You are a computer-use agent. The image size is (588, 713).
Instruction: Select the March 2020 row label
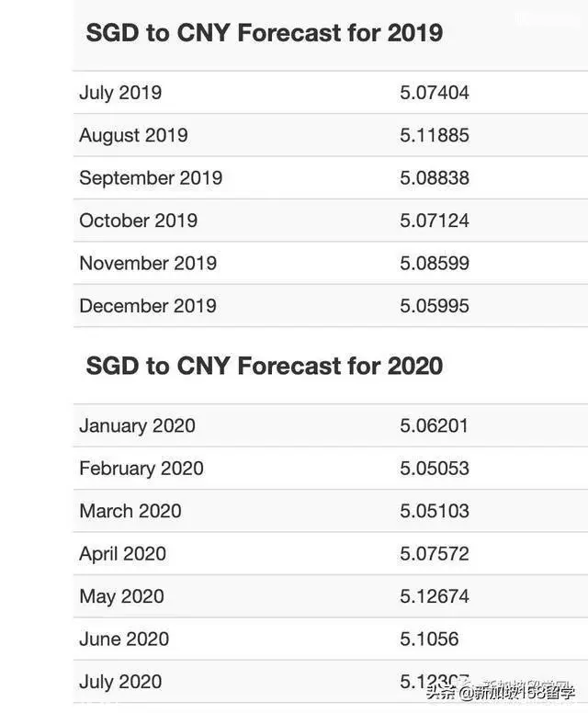tap(130, 511)
